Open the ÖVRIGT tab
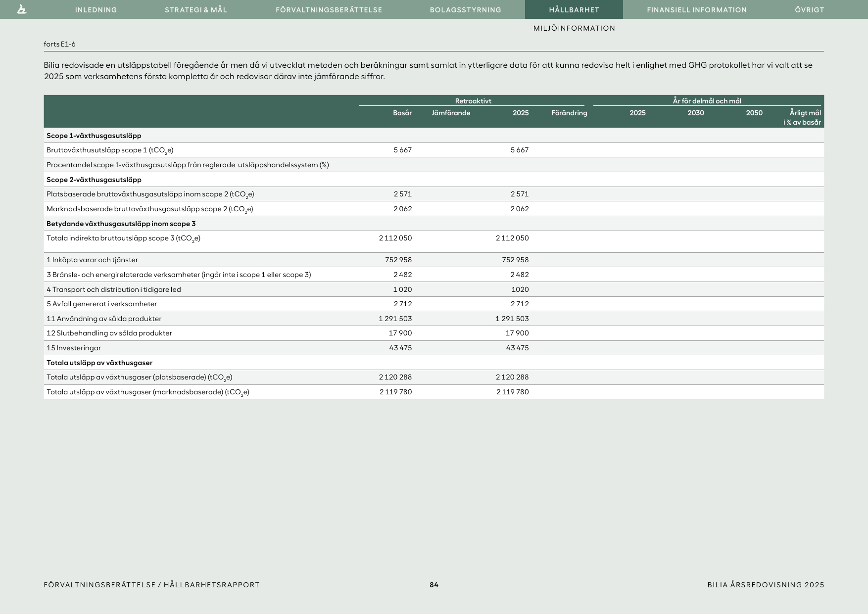The width and height of the screenshot is (868, 614). click(x=810, y=10)
